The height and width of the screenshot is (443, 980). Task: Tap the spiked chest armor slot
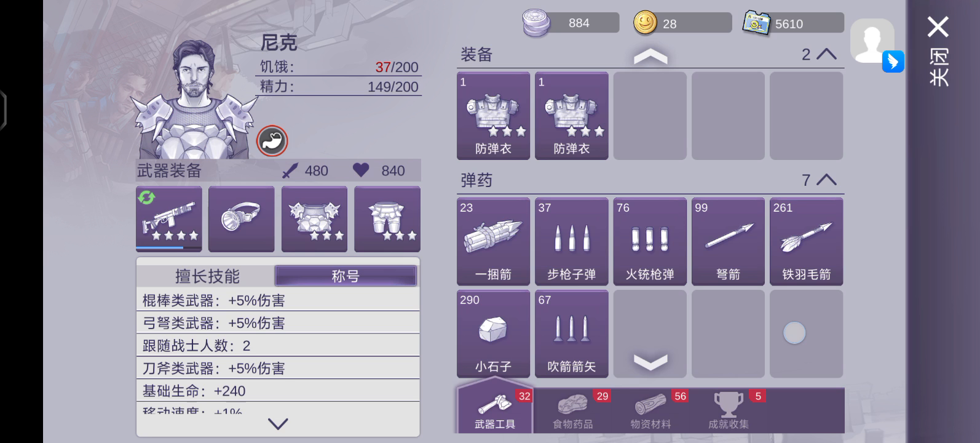(x=314, y=219)
